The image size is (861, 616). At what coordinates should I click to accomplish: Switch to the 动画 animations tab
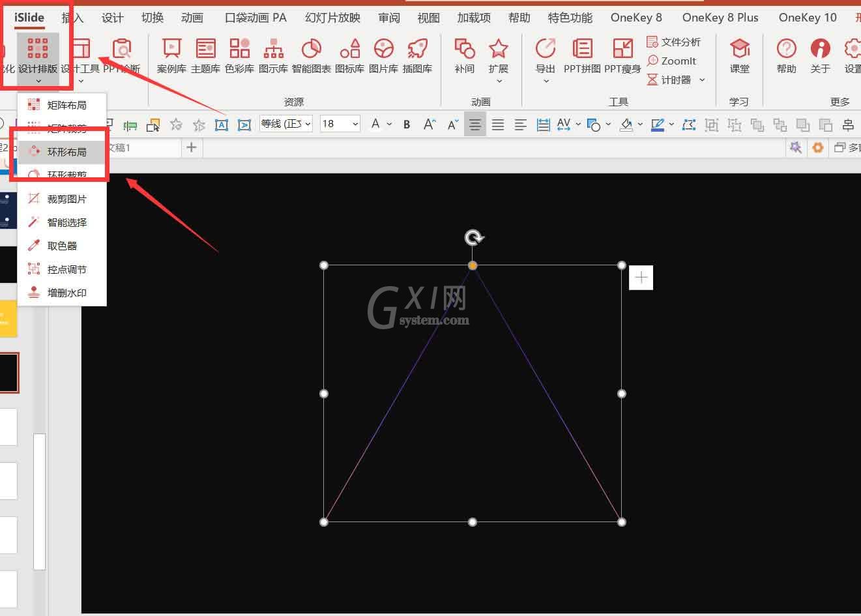coord(192,18)
